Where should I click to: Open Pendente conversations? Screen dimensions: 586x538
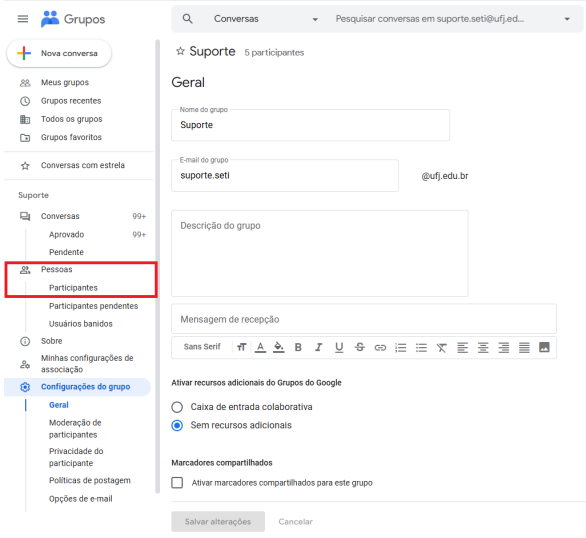[66, 252]
